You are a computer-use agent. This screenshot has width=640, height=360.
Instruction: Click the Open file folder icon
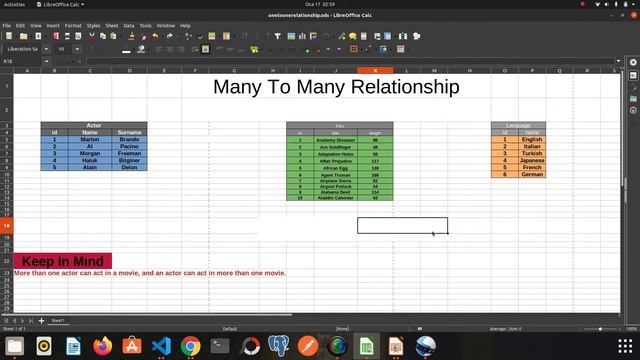[x=24, y=36]
